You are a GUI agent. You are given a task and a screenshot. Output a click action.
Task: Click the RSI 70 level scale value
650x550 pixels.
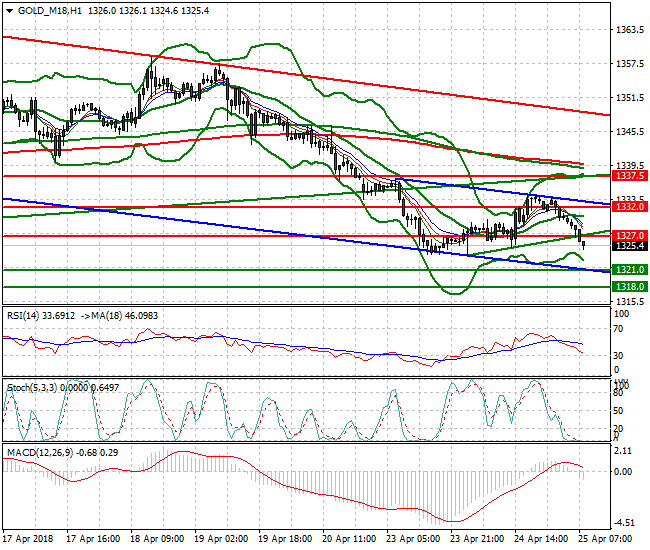[x=618, y=329]
